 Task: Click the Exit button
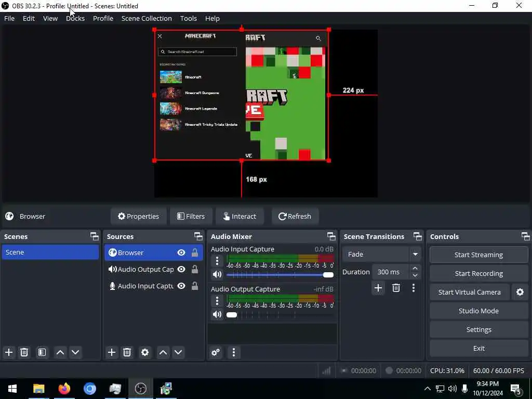[478, 348]
